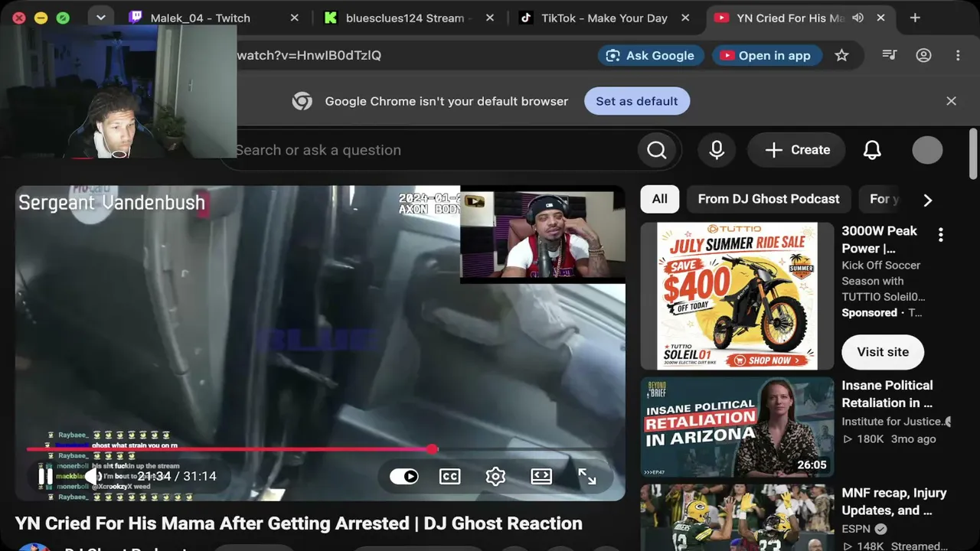Set Chrome as default browser
This screenshot has height=551, width=980.
point(637,101)
